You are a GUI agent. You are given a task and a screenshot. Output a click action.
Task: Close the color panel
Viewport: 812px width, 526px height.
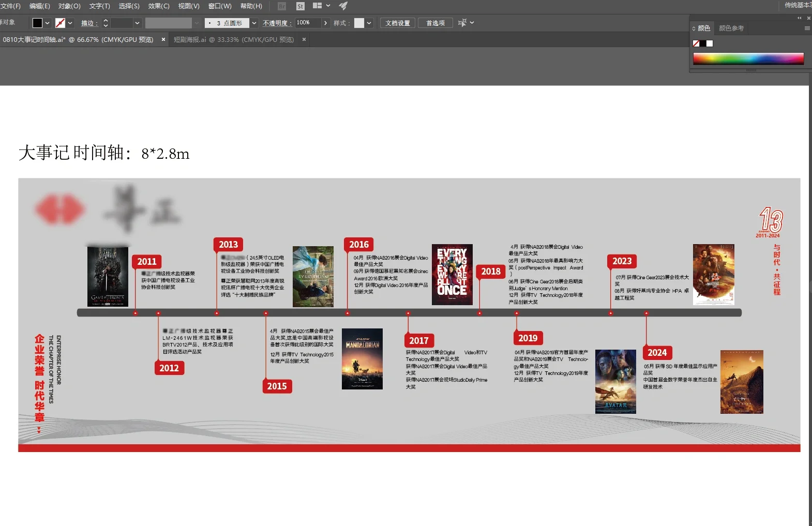pyautogui.click(x=808, y=18)
